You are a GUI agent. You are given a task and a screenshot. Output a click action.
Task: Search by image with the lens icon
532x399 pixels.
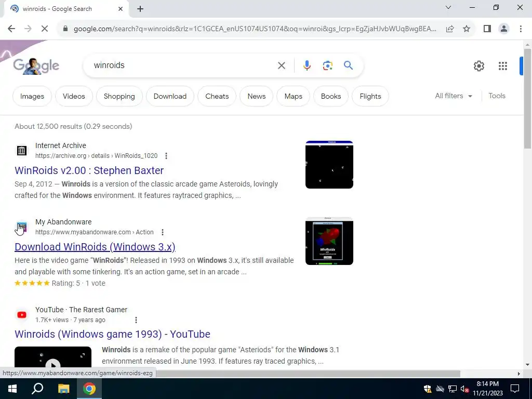(327, 65)
